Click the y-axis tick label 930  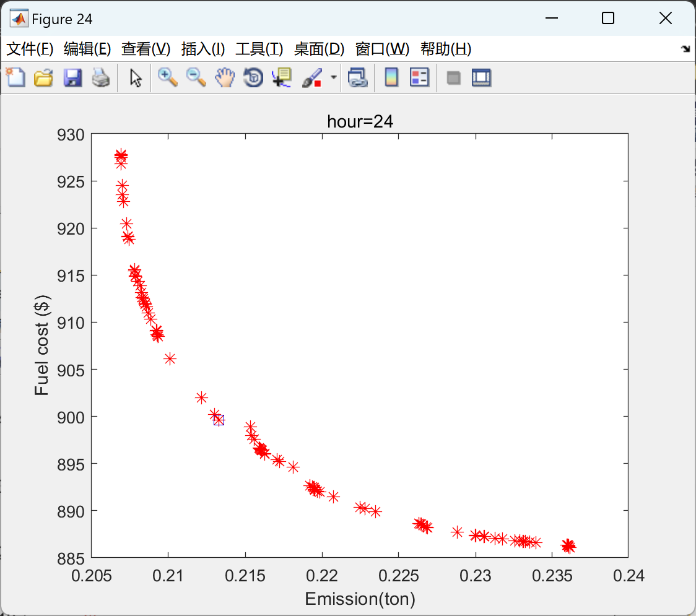pyautogui.click(x=71, y=134)
